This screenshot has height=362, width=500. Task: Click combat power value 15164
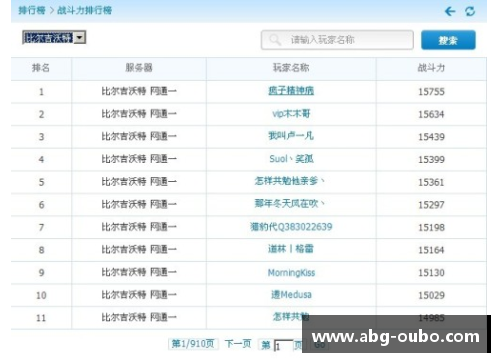431,250
